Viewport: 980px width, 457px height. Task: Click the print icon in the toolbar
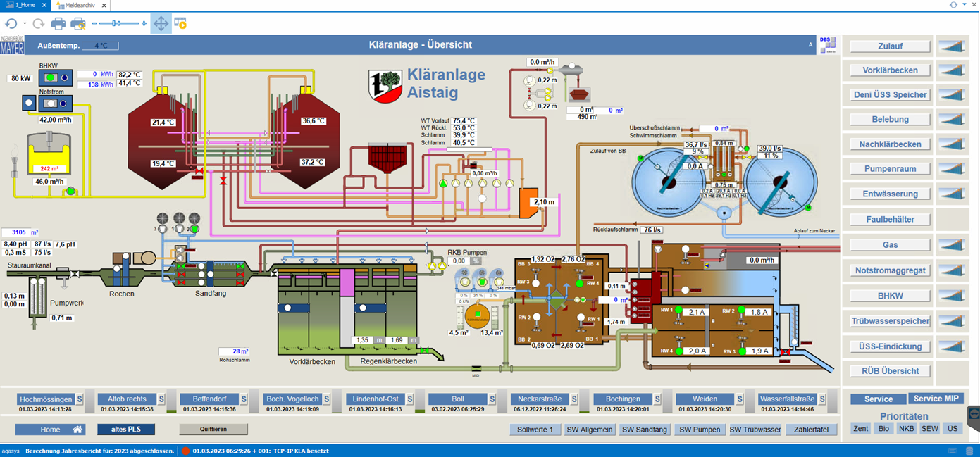(58, 24)
